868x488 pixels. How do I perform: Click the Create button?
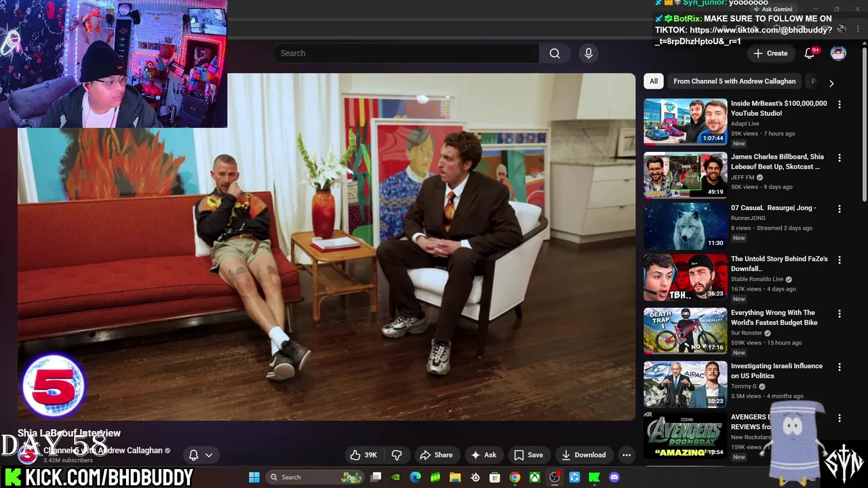click(x=770, y=54)
